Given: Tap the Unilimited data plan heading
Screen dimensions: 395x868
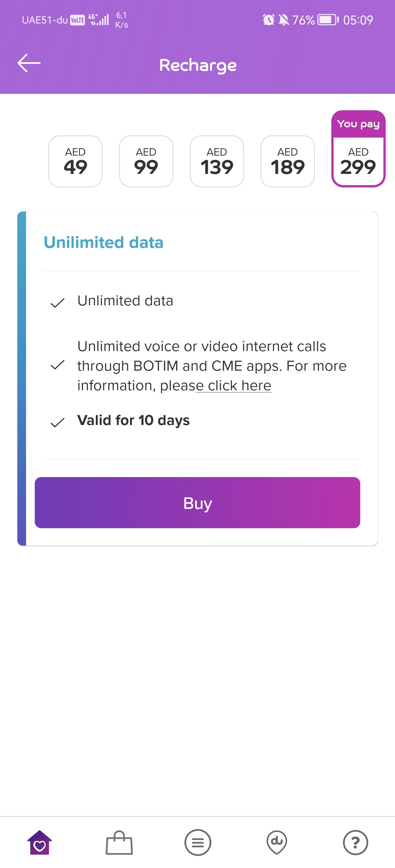Looking at the screenshot, I should pos(104,242).
